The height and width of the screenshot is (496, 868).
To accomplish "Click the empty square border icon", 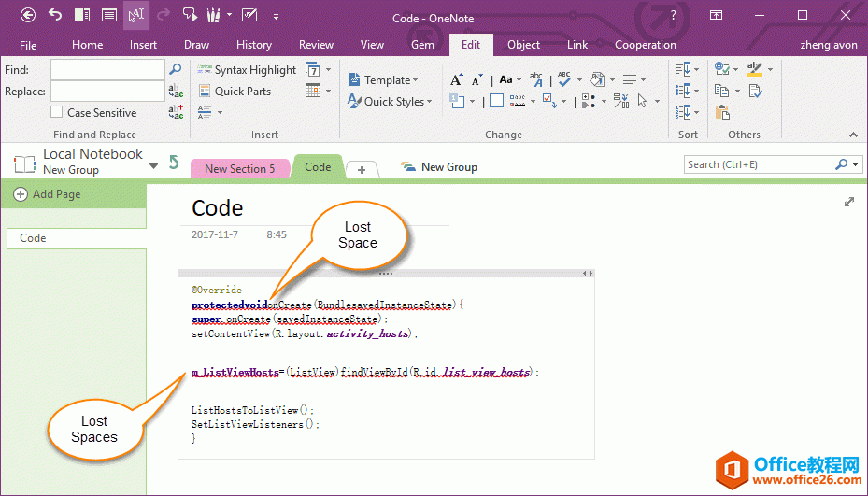I will [496, 101].
